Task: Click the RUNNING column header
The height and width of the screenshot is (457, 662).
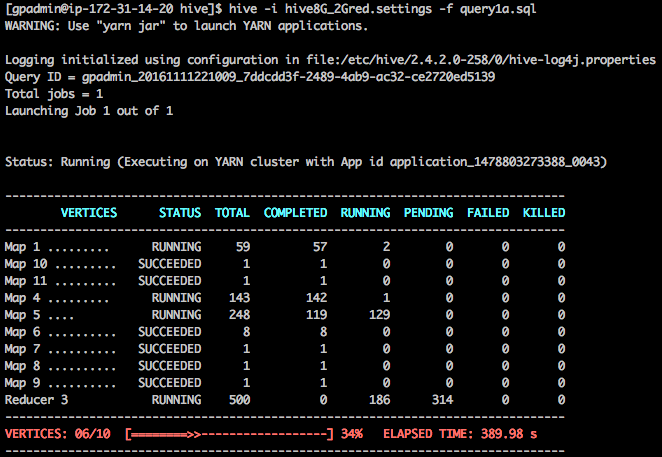Action: tap(365, 212)
